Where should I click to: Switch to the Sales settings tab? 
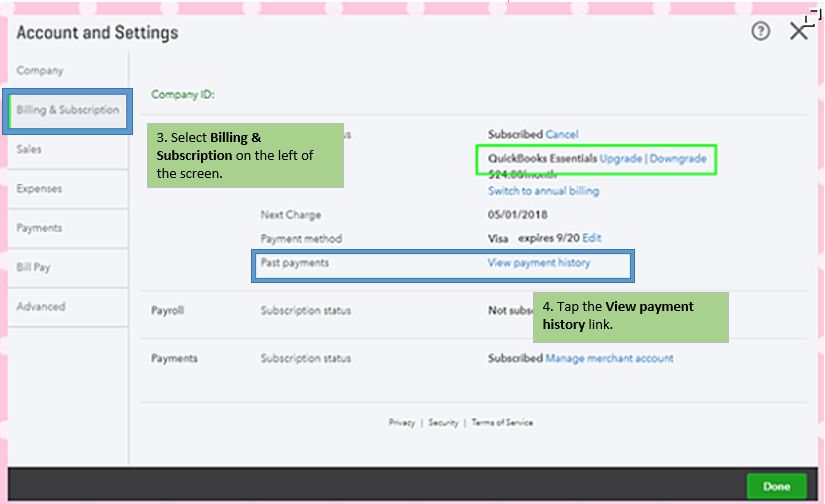coord(29,149)
